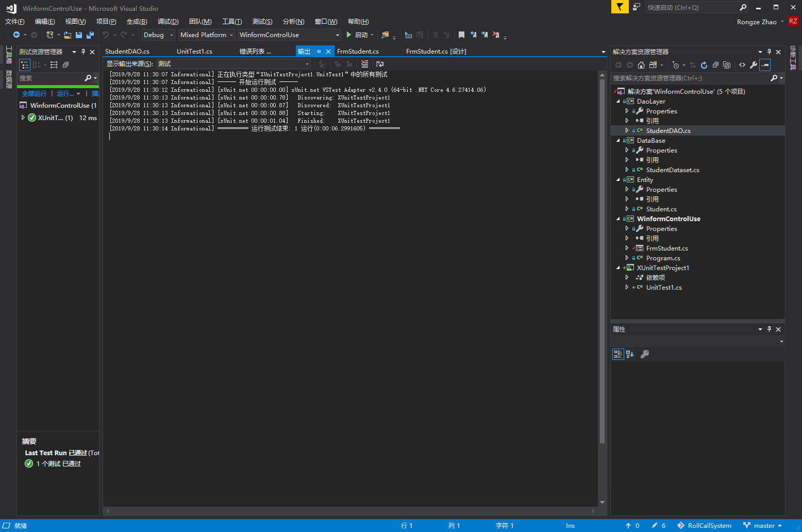Click the yellow feedback filter icon in the title bar
This screenshot has width=802, height=532.
click(x=620, y=7)
